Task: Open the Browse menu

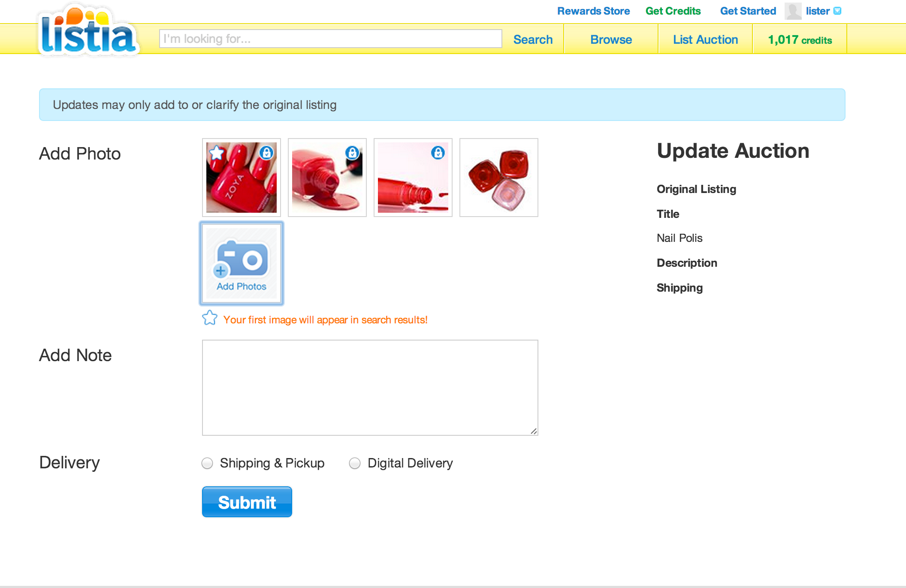Action: [x=611, y=39]
